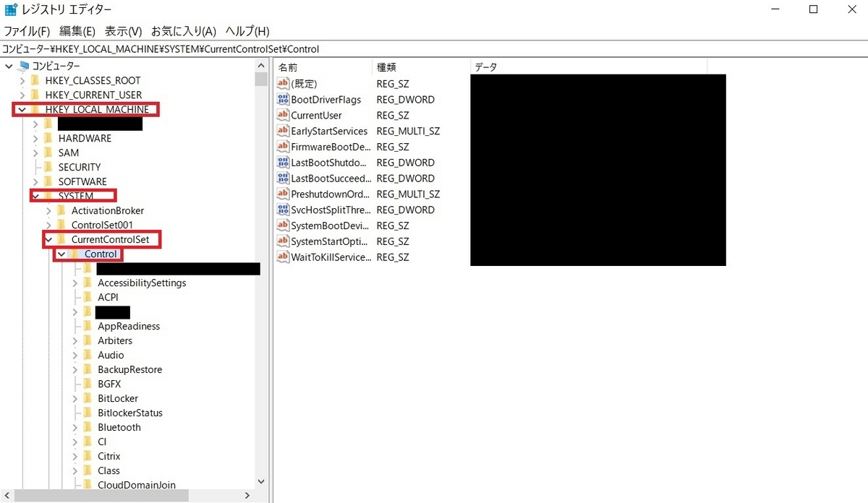This screenshot has width=868, height=503.
Task: Click the SvcHostSplitThre... DWORD icon
Action: [284, 210]
